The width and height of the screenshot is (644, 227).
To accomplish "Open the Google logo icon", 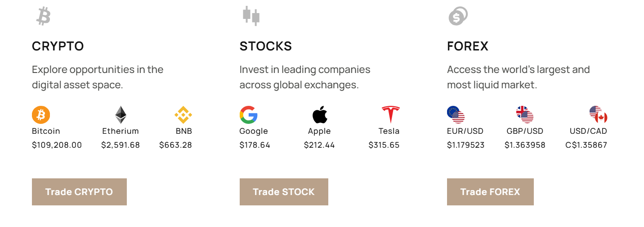I will click(249, 115).
